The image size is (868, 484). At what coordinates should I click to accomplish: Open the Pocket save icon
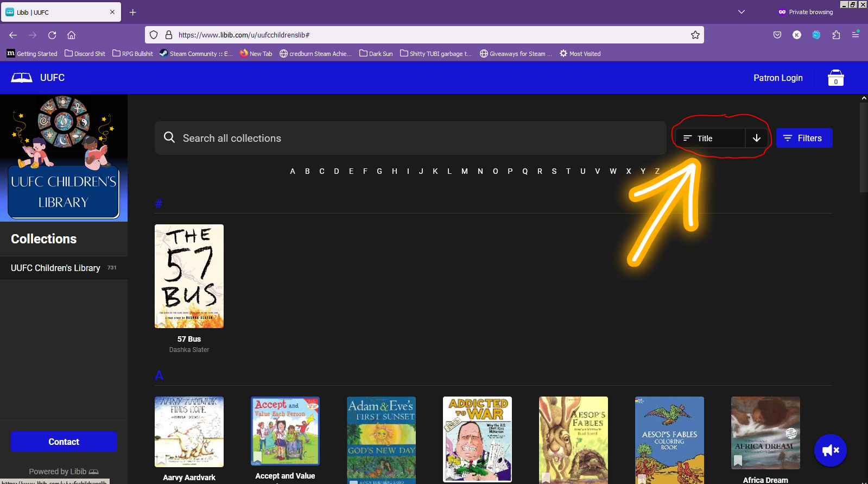(x=777, y=35)
